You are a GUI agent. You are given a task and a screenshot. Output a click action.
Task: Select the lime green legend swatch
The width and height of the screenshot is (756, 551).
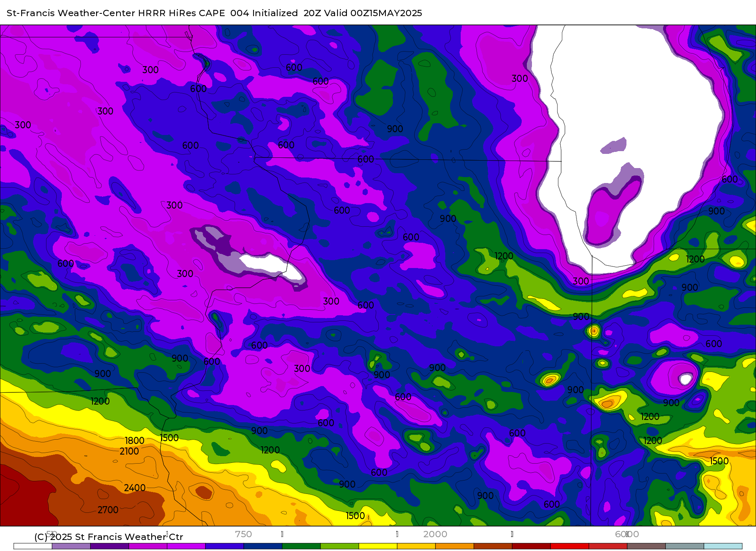340,546
